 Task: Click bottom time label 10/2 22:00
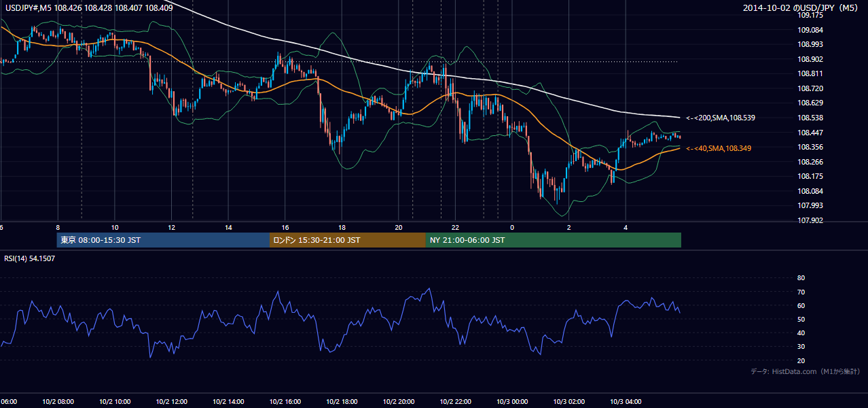pyautogui.click(x=455, y=402)
